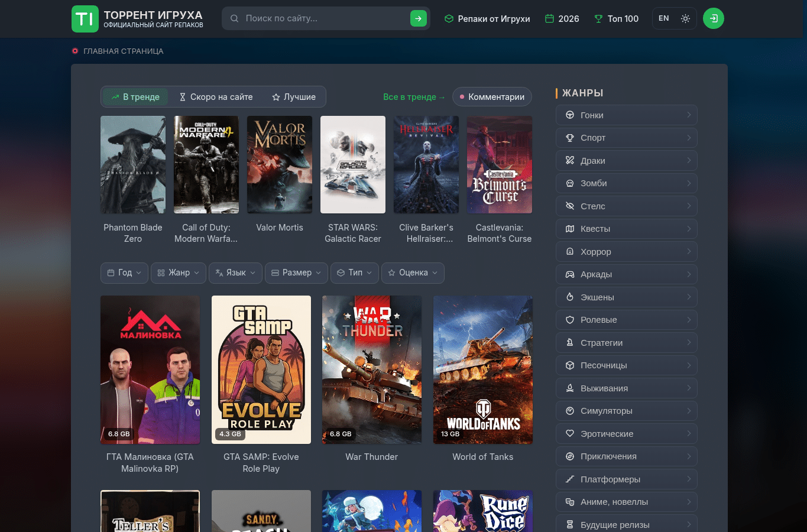Expand the Язык filter dropdown
This screenshot has height=532, width=807.
[x=235, y=273]
